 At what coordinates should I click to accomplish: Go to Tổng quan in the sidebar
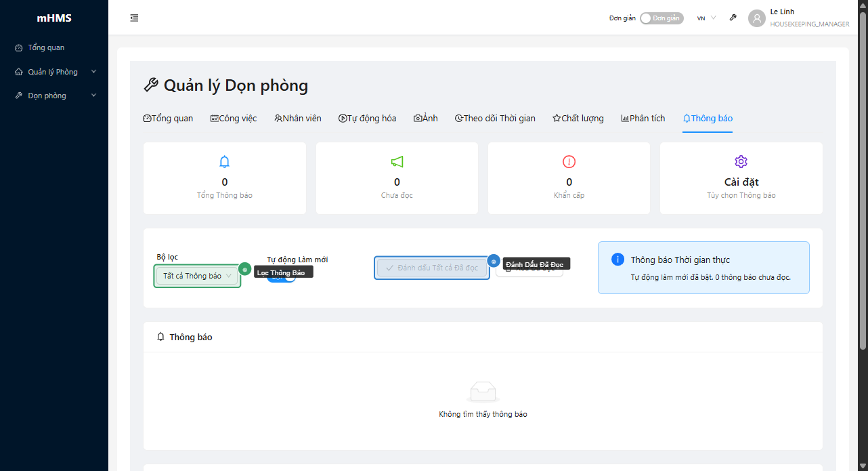click(46, 48)
